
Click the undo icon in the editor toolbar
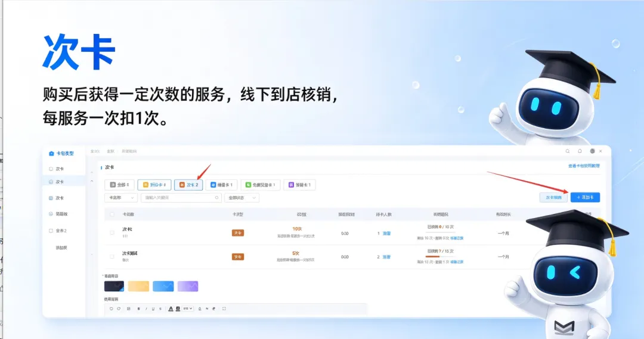click(112, 309)
